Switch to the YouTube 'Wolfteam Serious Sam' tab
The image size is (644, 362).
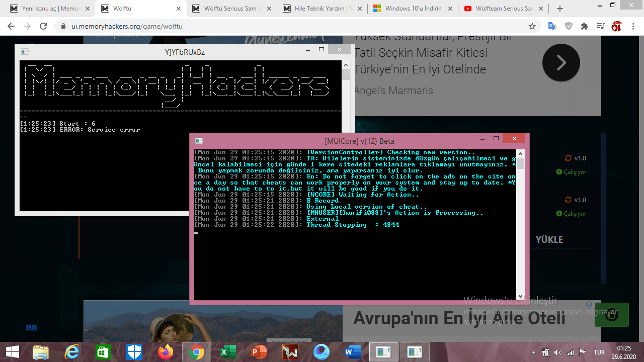click(504, 9)
